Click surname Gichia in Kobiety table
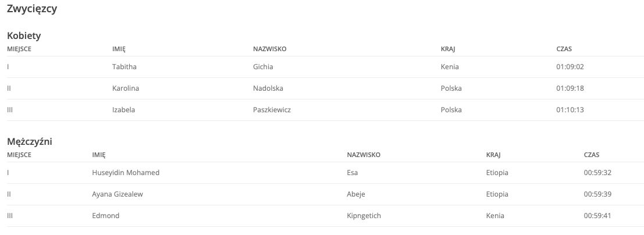644x235 pixels. (x=263, y=66)
